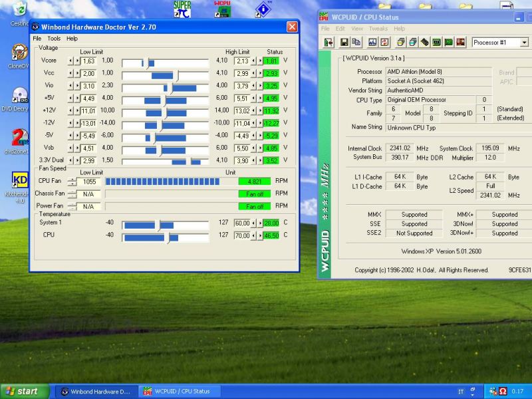The height and width of the screenshot is (399, 532).
Task: Increase the Vcc low limit with right arrow
Action: [77, 74]
